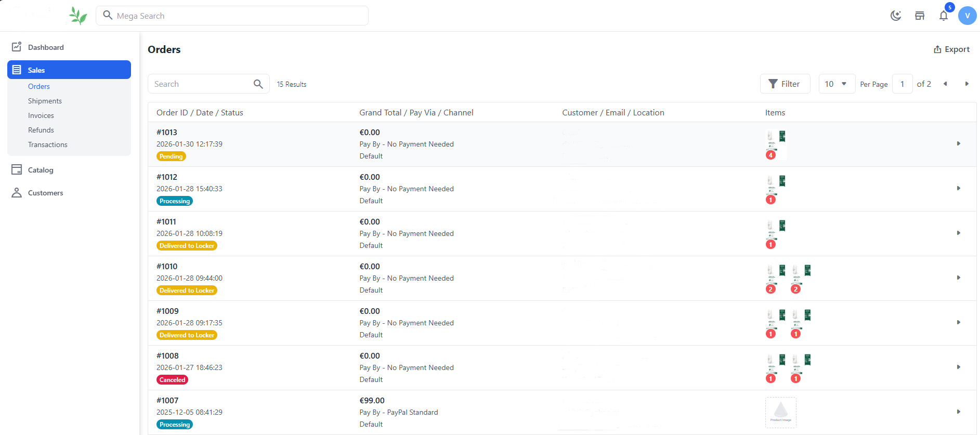Export the orders list
The image size is (980, 435).
click(951, 49)
